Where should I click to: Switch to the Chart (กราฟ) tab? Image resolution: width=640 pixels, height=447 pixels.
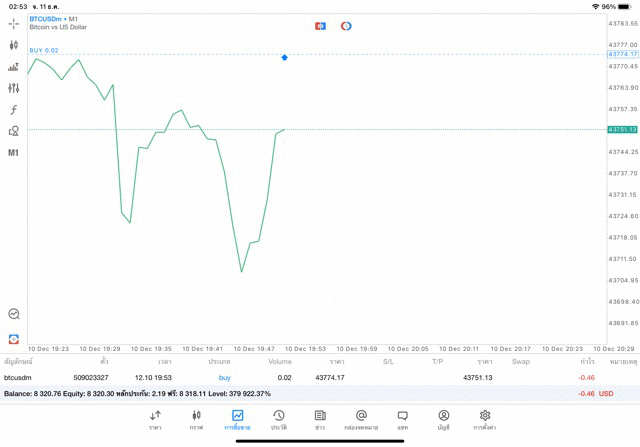click(x=196, y=419)
